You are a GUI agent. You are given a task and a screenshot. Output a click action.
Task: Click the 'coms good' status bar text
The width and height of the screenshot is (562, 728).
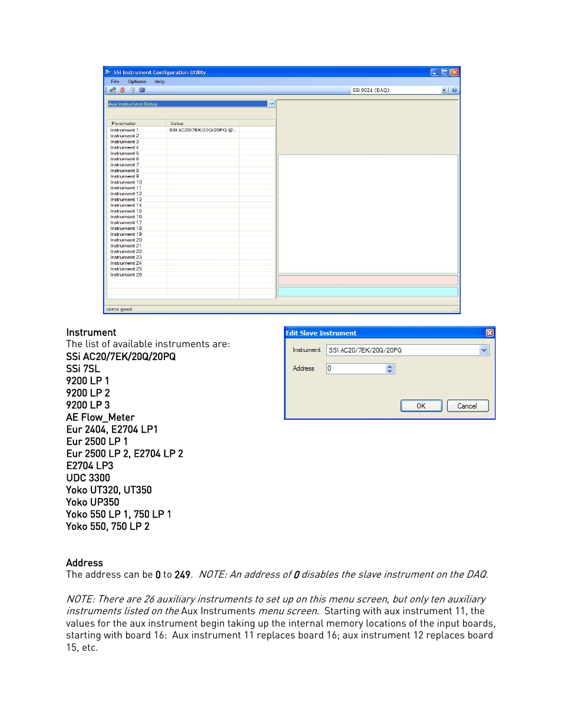[119, 309]
